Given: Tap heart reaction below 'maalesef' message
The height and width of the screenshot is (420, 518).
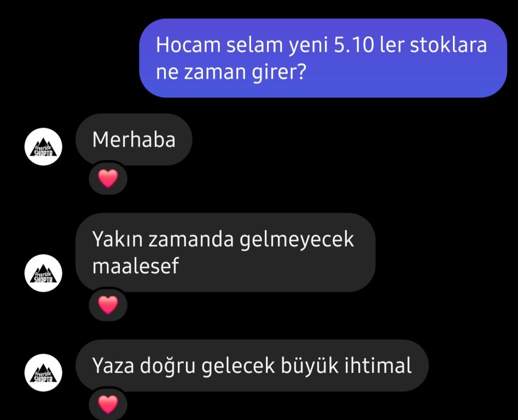Looking at the screenshot, I should pyautogui.click(x=108, y=305).
